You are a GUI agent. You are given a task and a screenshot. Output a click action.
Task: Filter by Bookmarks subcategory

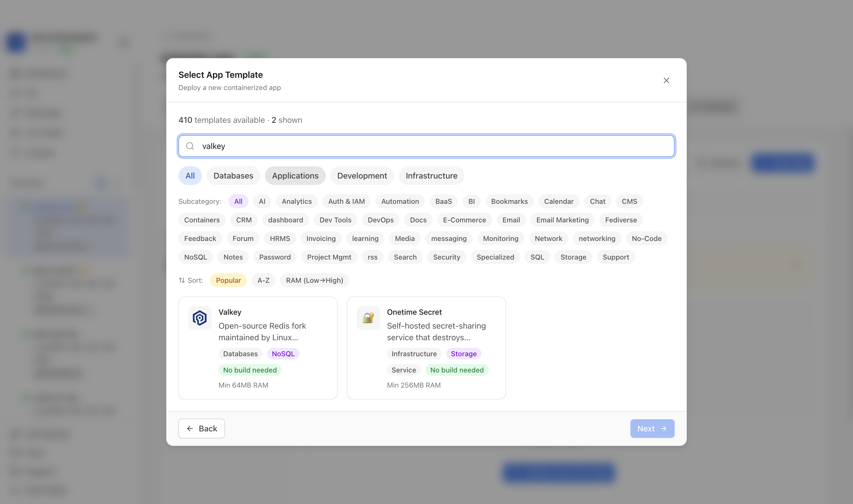(509, 201)
